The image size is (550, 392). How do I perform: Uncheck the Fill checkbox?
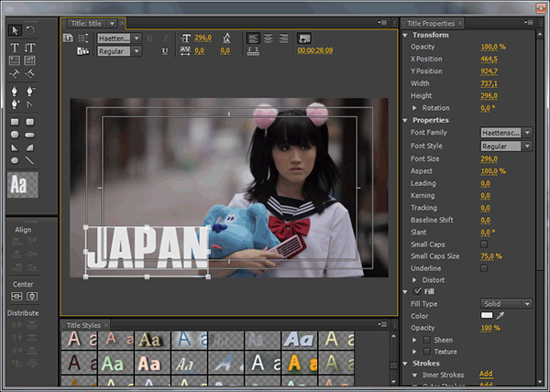(x=417, y=291)
